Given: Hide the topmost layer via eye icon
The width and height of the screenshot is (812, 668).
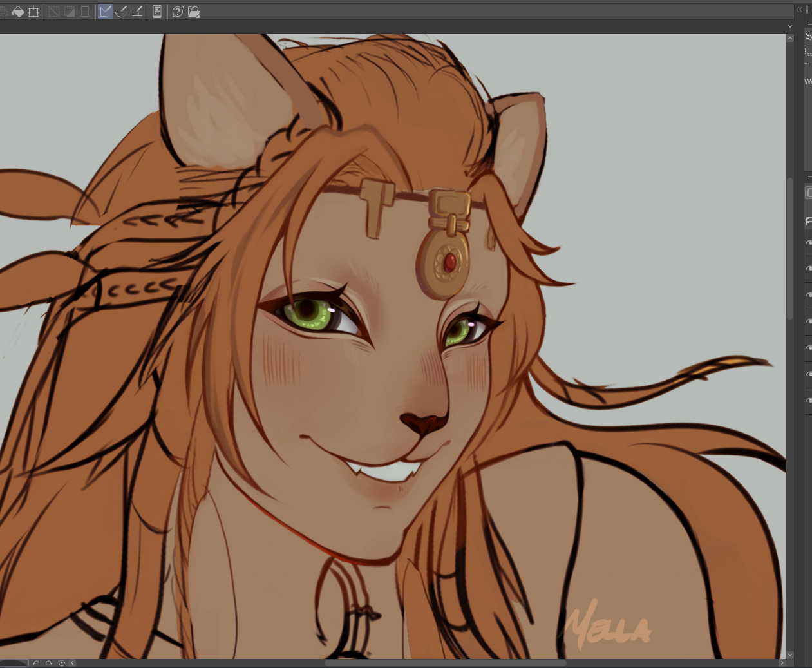Looking at the screenshot, I should click(x=809, y=243).
